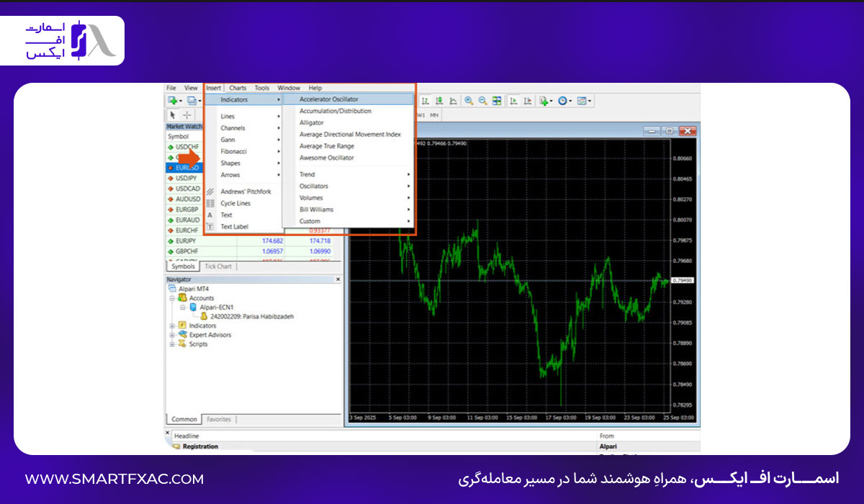
Task: Expand the Expert Advisors tree node
Action: (x=172, y=335)
